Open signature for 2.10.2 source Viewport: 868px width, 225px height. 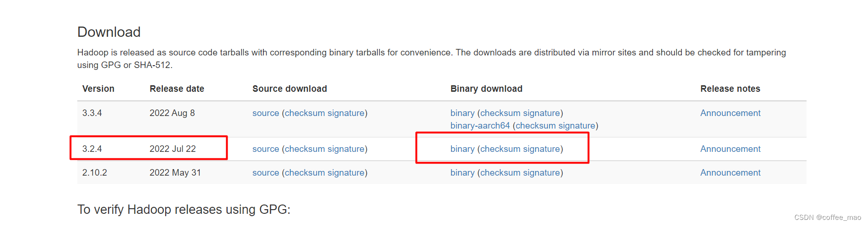346,173
